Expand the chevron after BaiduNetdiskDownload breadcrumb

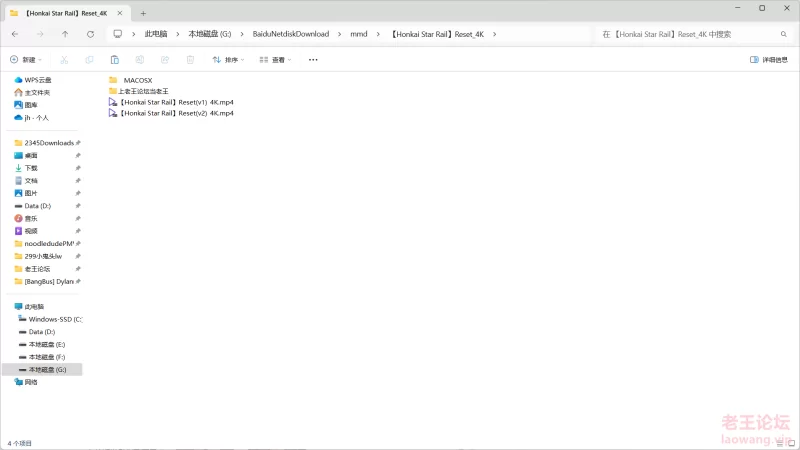339,34
